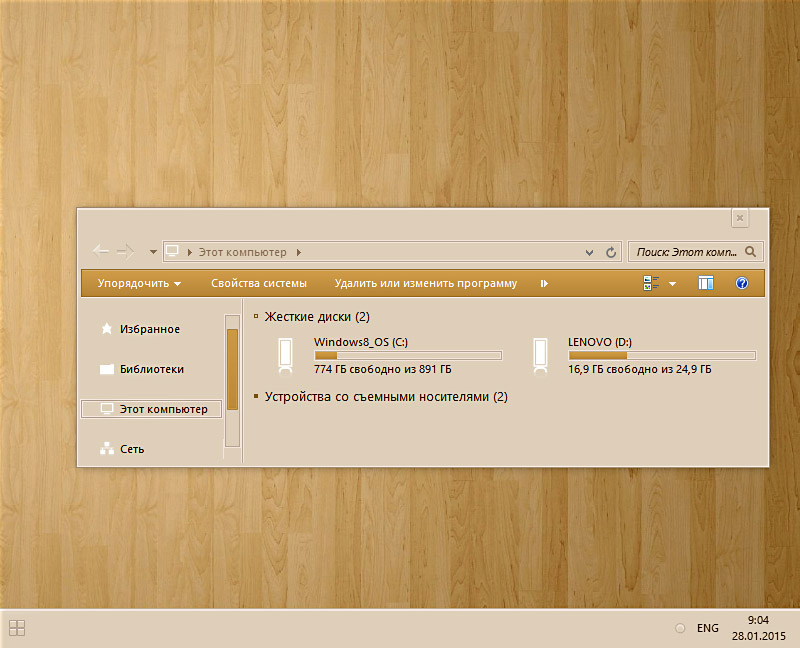Select 'Избранное' in navigation pane
800x648 pixels.
click(x=149, y=329)
